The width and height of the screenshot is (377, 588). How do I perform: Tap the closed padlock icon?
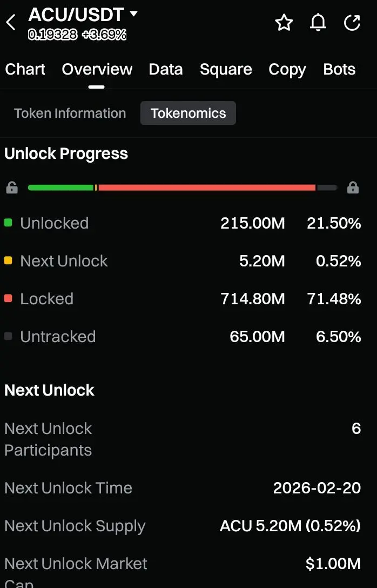pos(353,188)
